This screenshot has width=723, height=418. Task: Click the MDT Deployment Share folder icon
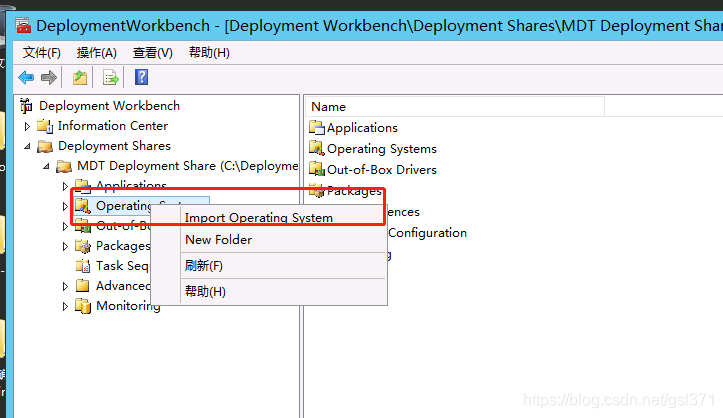(64, 166)
